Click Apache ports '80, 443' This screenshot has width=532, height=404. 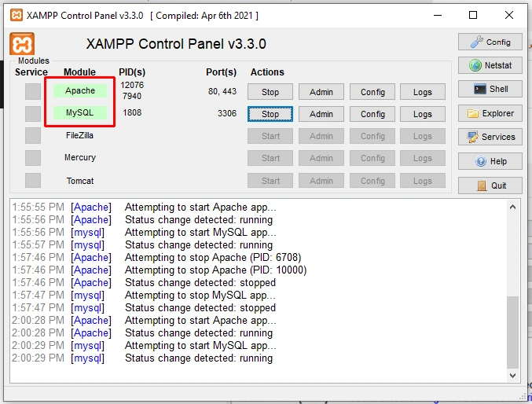[x=222, y=91]
